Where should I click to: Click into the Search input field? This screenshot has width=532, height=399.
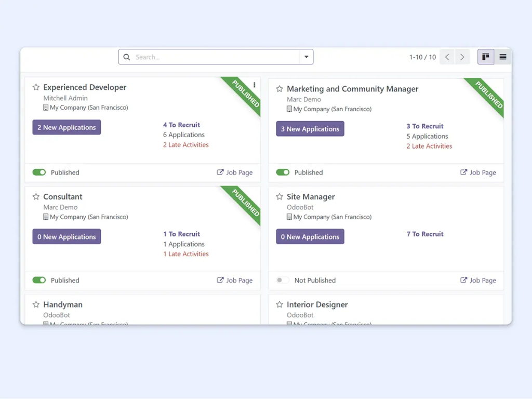[x=213, y=57]
